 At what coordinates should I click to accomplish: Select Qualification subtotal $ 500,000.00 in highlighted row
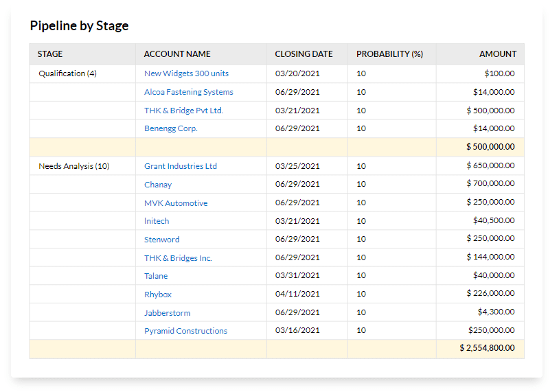[x=490, y=146]
